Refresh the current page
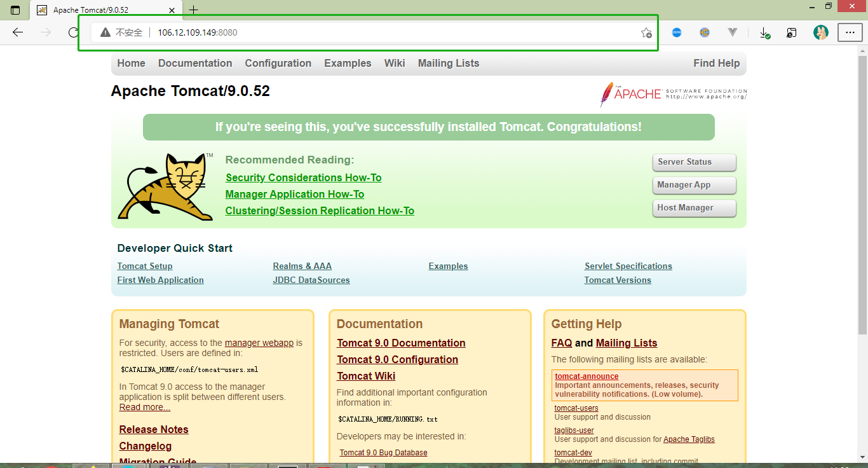868x468 pixels. tap(73, 32)
